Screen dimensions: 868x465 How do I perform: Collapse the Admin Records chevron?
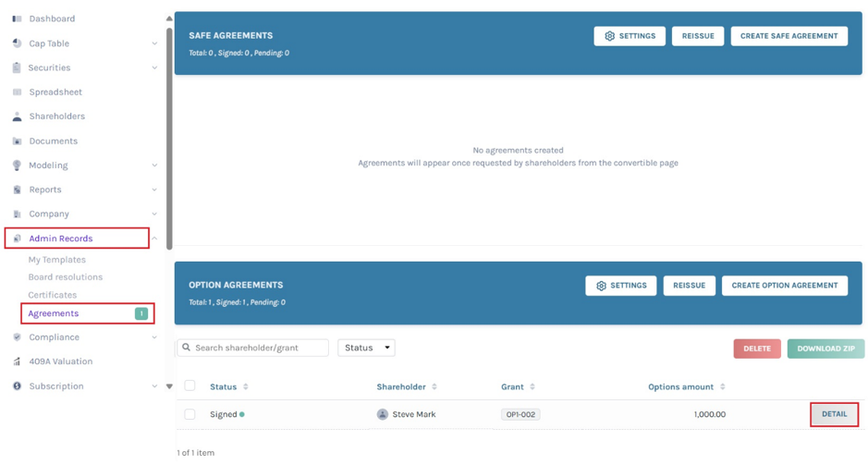tap(154, 239)
